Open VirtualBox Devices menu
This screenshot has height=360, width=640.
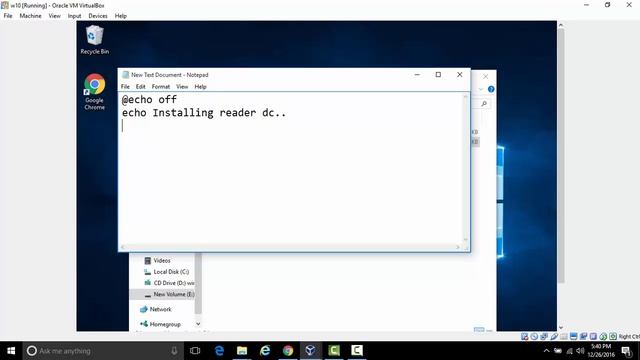coord(98,16)
